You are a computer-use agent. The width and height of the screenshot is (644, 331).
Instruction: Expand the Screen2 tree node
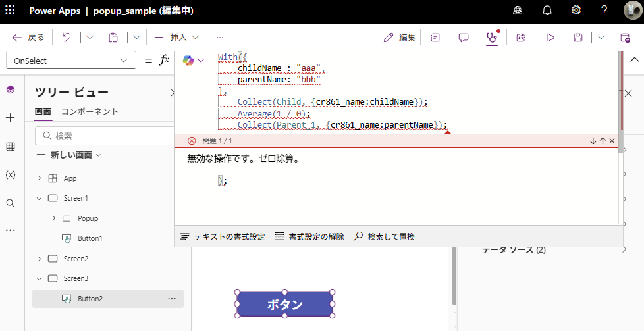(x=40, y=259)
